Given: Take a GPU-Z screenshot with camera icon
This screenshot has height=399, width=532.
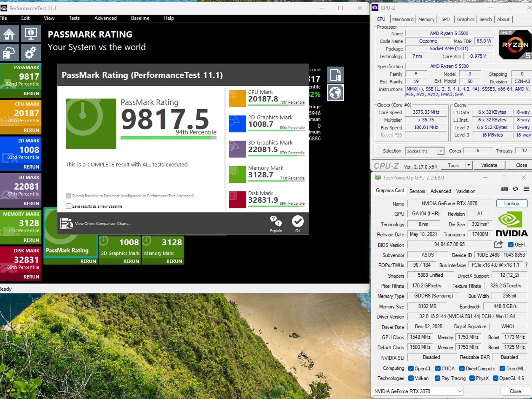Looking at the screenshot, I should click(x=504, y=189).
